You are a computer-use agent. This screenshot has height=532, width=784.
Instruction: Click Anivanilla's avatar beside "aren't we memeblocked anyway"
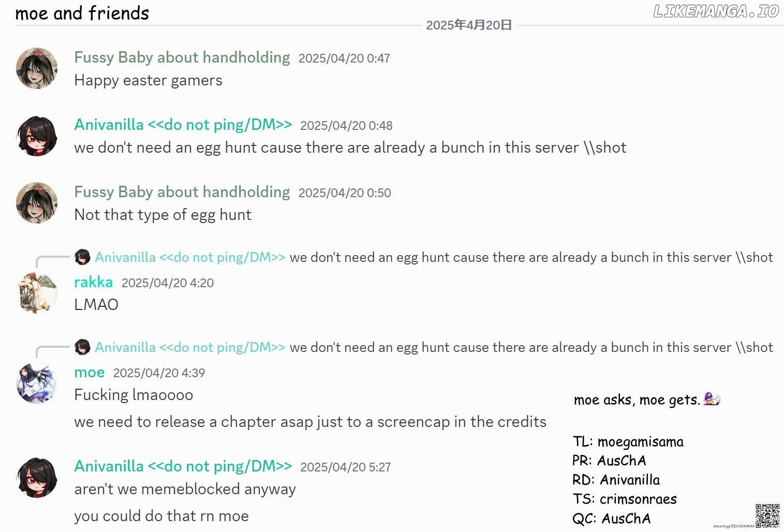pos(37,477)
